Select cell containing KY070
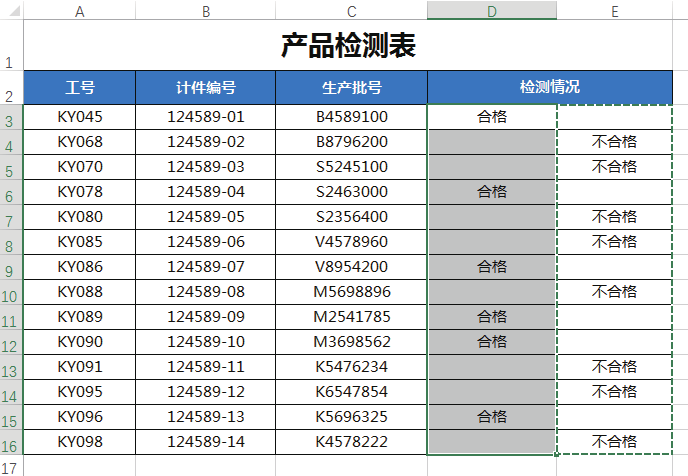This screenshot has width=688, height=476. (x=79, y=167)
